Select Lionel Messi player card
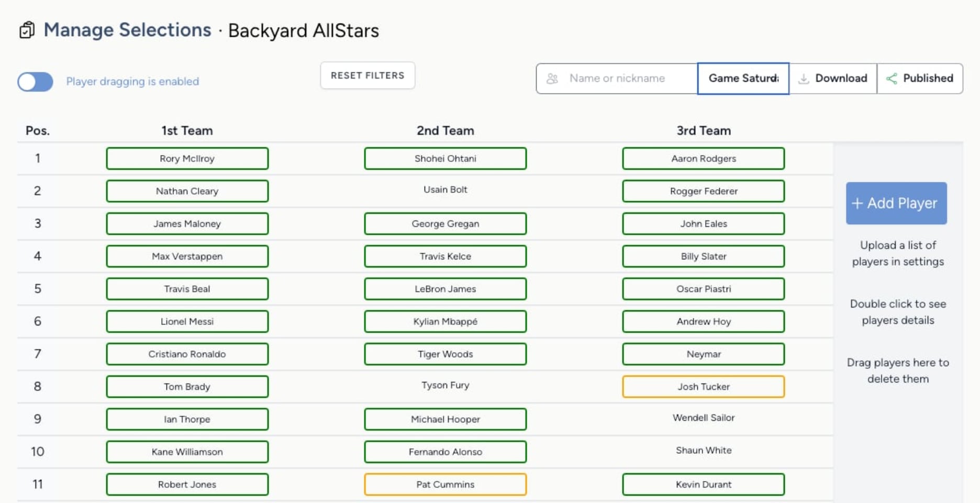980x503 pixels. click(187, 321)
